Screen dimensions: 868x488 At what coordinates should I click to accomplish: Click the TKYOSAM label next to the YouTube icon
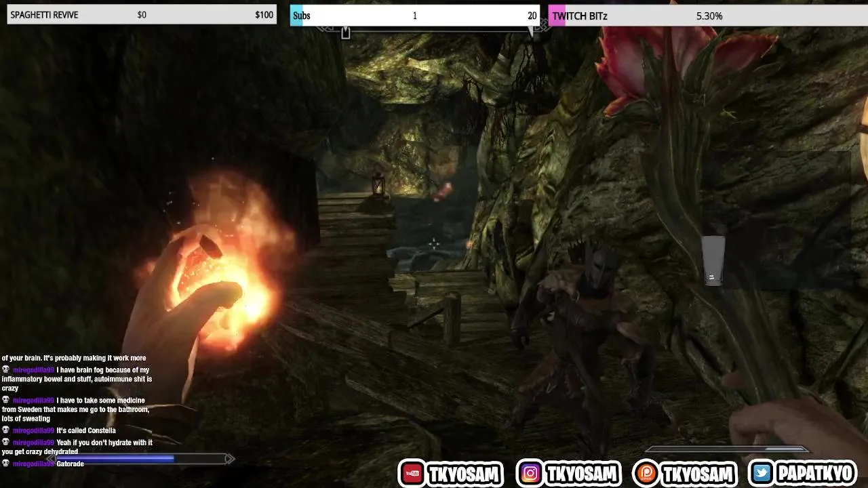465,474
